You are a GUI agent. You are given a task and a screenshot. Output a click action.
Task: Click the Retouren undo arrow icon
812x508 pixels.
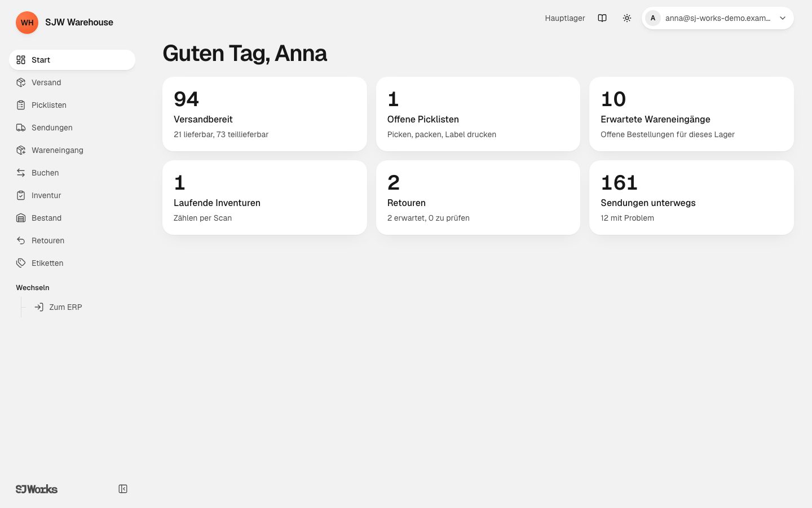21,240
